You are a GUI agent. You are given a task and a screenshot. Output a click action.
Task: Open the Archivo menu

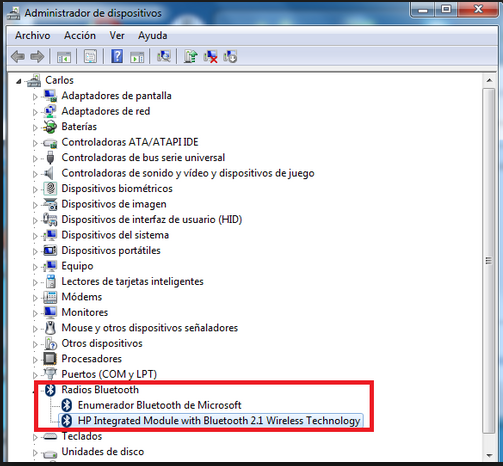(32, 35)
